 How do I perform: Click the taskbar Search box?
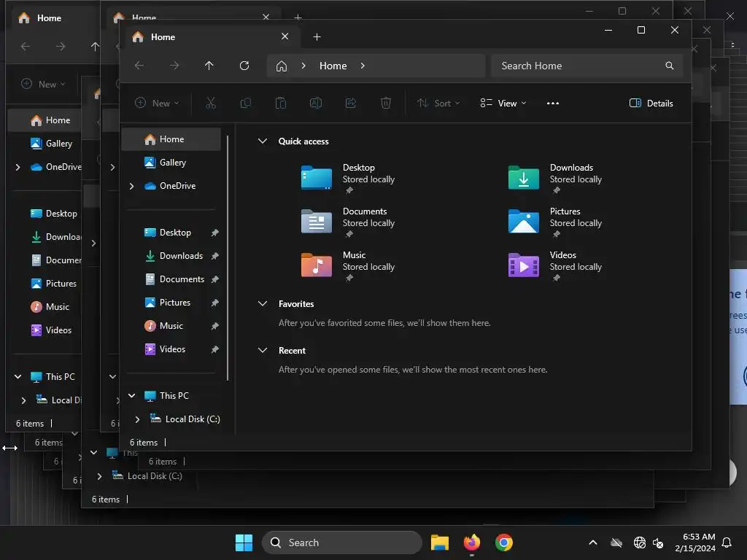342,542
